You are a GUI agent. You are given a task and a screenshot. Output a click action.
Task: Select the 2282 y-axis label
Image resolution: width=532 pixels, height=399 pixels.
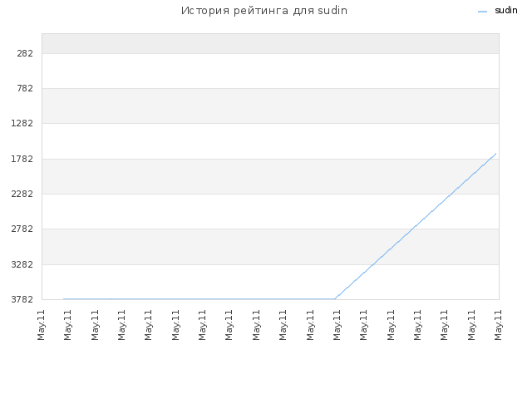pos(22,194)
